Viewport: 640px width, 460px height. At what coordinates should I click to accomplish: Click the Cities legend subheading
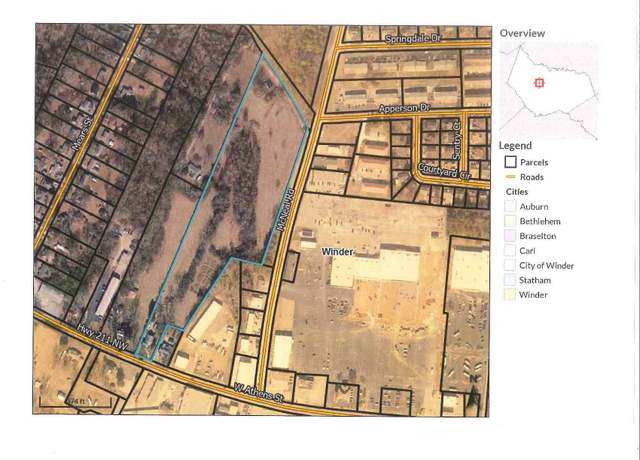(x=517, y=191)
